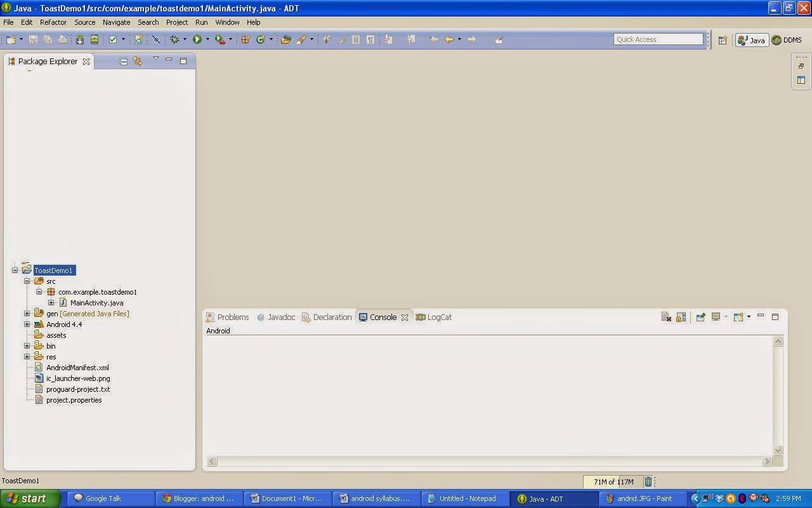Toggle the Scroll Lock console icon

(681, 317)
